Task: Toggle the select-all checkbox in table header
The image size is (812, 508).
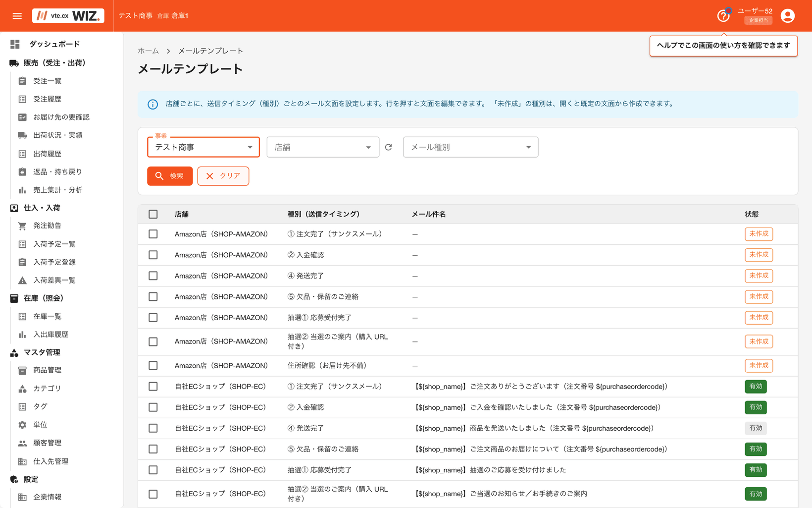Action: tap(153, 214)
